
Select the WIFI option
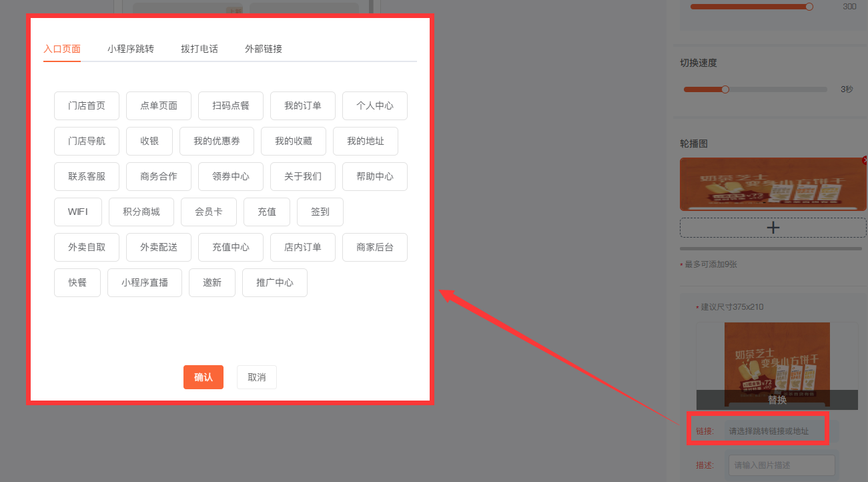(78, 212)
